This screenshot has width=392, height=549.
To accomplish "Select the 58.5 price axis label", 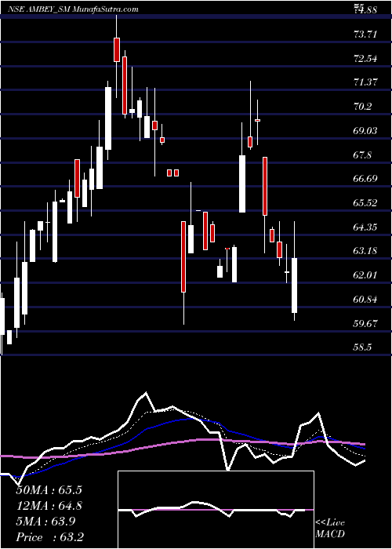I will click(363, 347).
